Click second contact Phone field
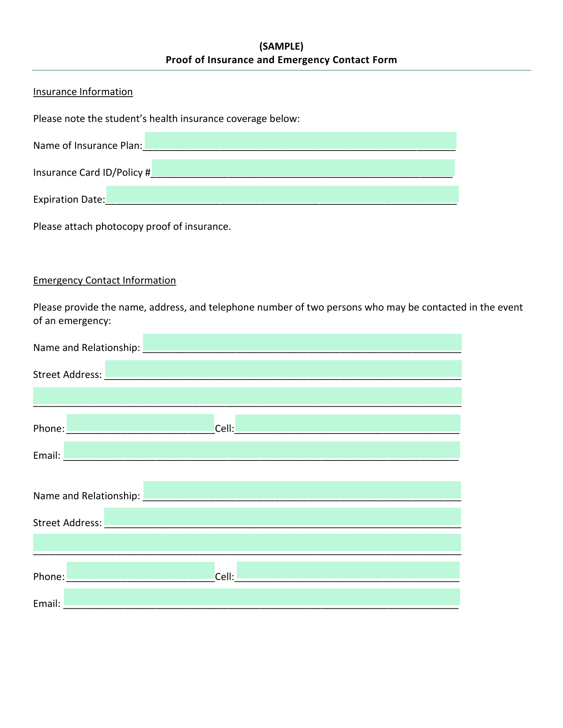Screen dimensions: 563x728 coord(140,570)
